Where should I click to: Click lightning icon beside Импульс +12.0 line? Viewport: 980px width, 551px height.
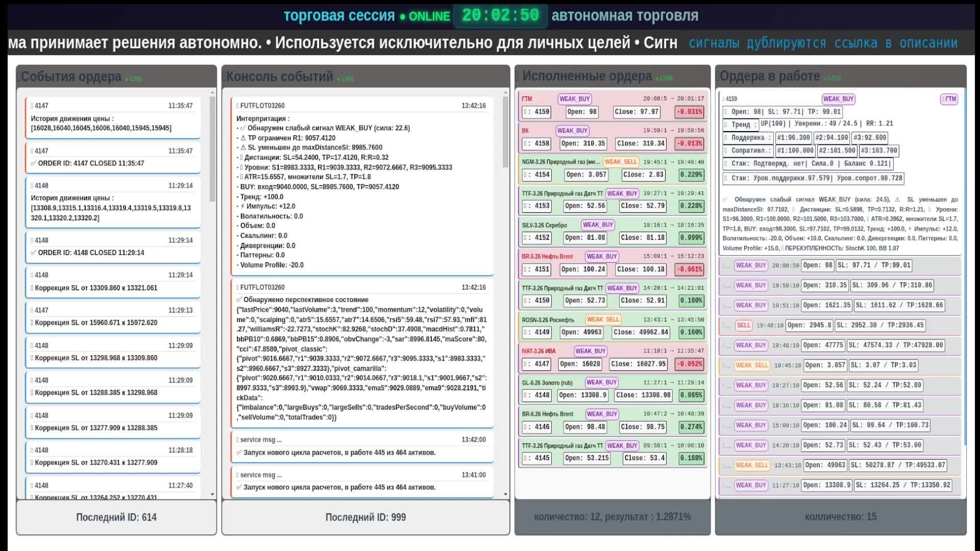pos(243,206)
